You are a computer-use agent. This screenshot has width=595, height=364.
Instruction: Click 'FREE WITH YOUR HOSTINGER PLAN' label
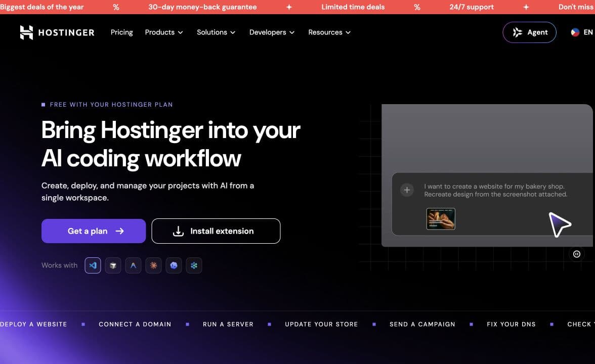coord(111,105)
